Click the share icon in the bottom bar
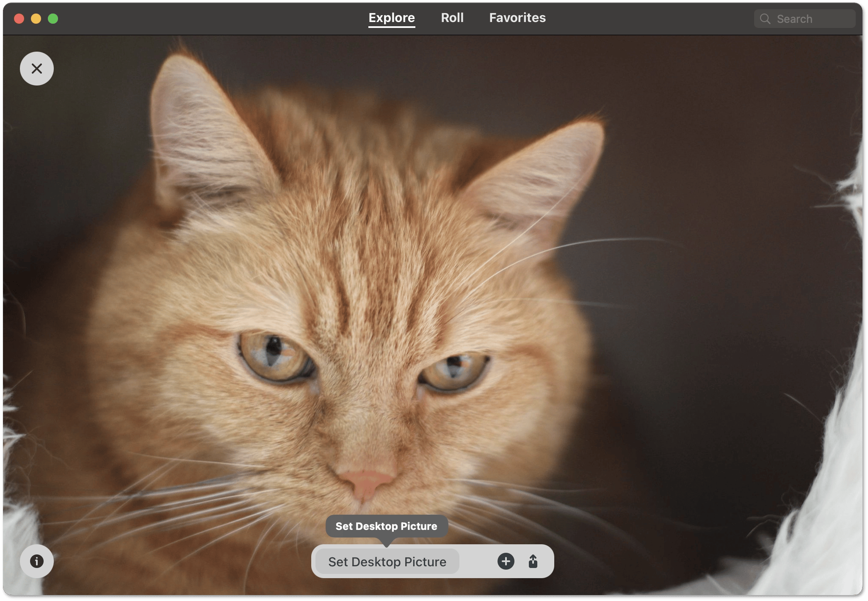This screenshot has width=868, height=601. 533,561
